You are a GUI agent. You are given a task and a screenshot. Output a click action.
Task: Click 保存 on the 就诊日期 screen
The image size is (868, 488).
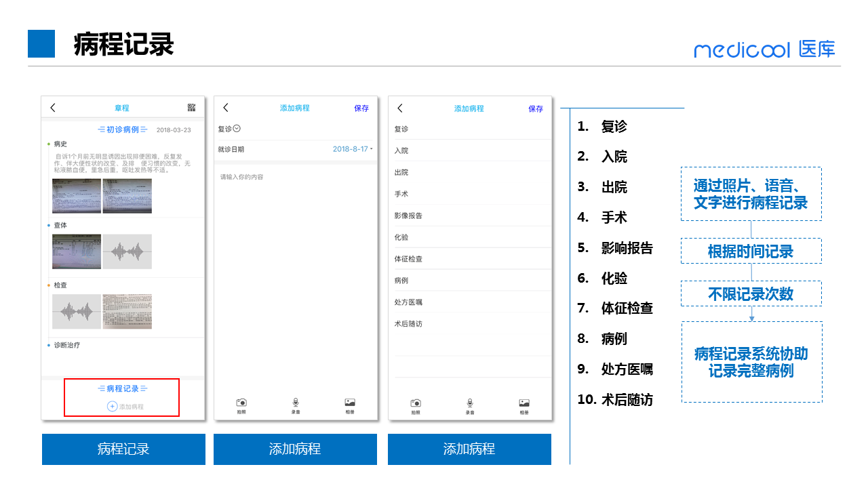pos(361,108)
